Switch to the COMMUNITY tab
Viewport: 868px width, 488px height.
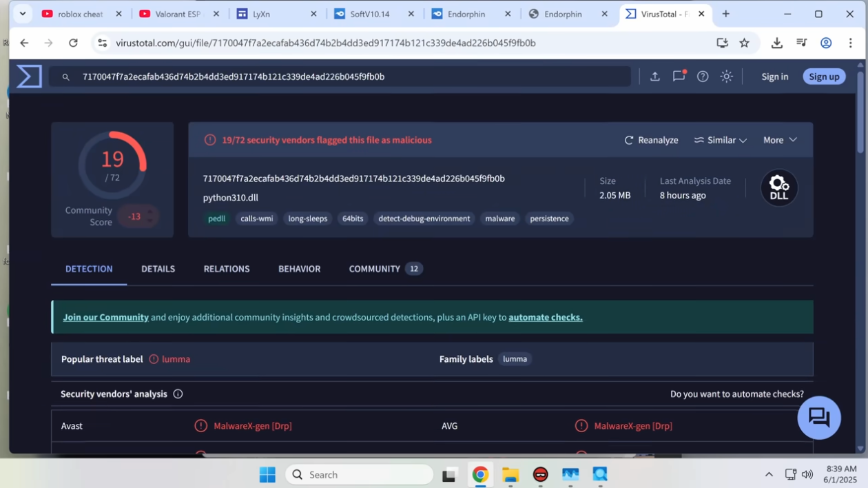386,269
